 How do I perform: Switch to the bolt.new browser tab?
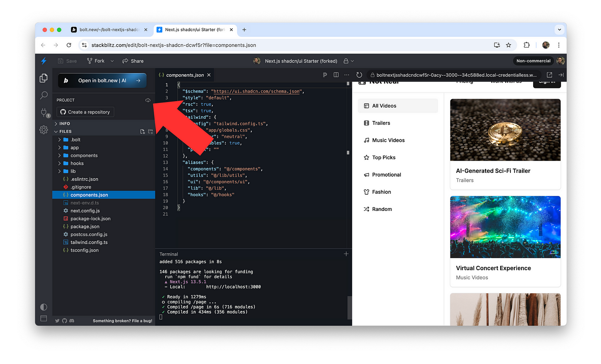click(109, 30)
